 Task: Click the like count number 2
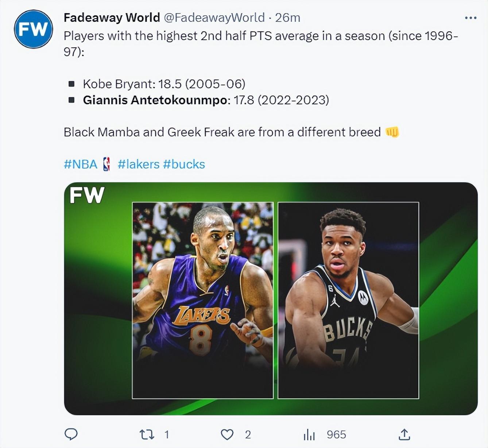pyautogui.click(x=248, y=435)
